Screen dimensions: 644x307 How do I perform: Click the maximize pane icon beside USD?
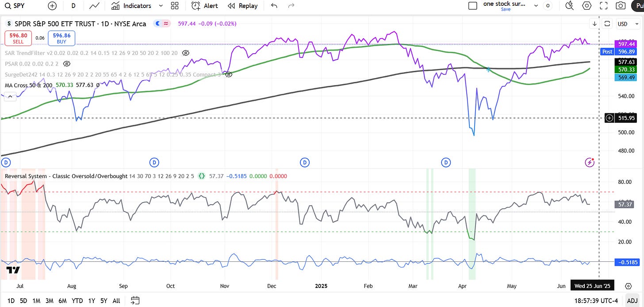[x=607, y=24]
